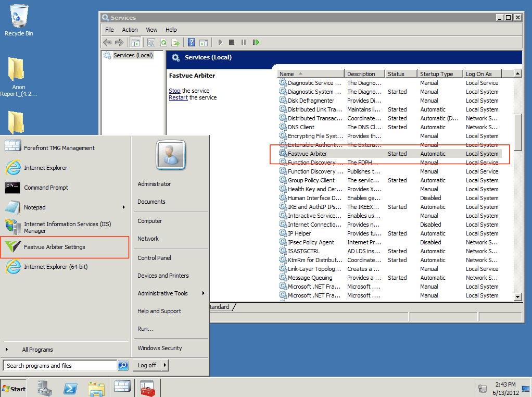Click Restart the service link
This screenshot has height=397, width=532.
pyautogui.click(x=178, y=97)
